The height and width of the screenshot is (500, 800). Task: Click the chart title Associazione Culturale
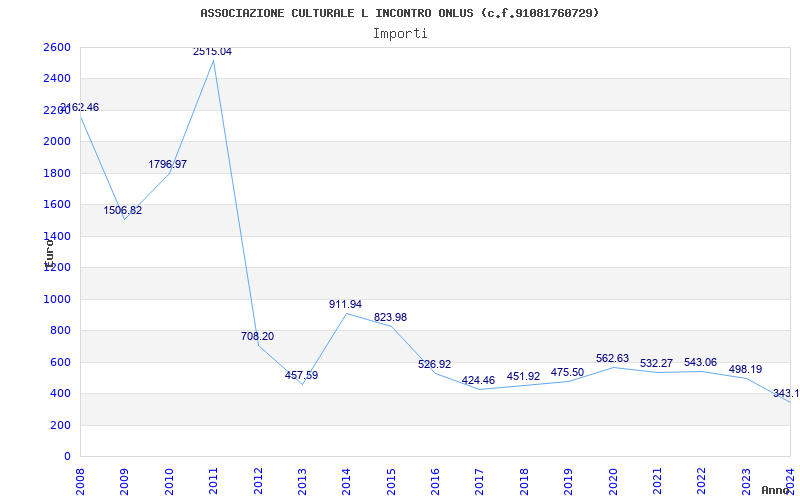tap(400, 13)
